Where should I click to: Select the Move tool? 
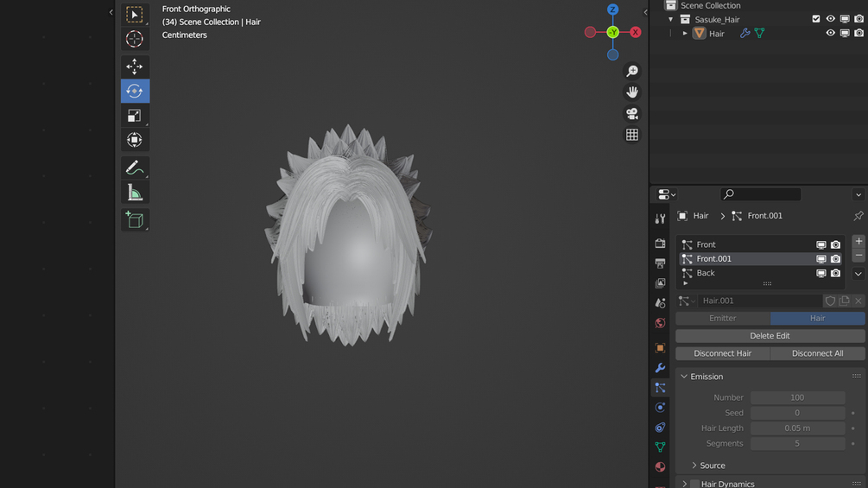[x=135, y=67]
